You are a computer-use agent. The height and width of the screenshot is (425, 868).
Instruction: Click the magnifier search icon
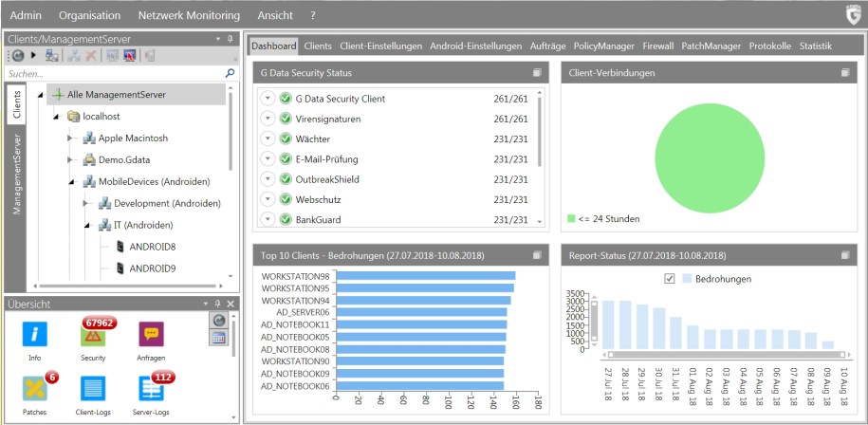(230, 73)
